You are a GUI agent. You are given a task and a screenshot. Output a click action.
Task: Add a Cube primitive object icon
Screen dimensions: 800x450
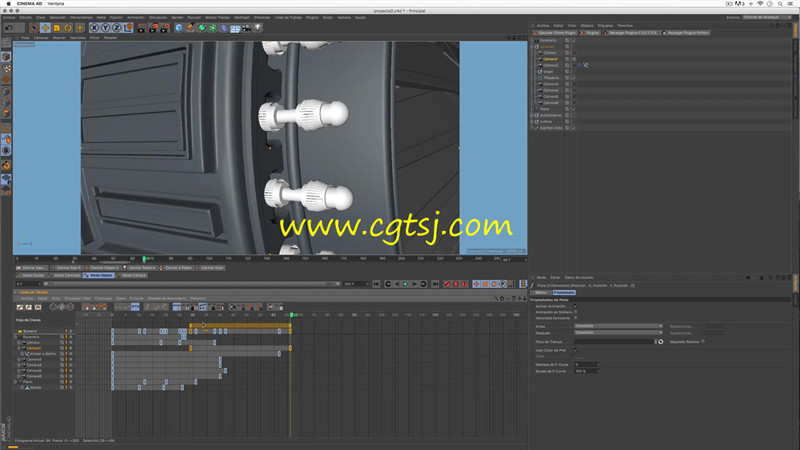(x=179, y=28)
